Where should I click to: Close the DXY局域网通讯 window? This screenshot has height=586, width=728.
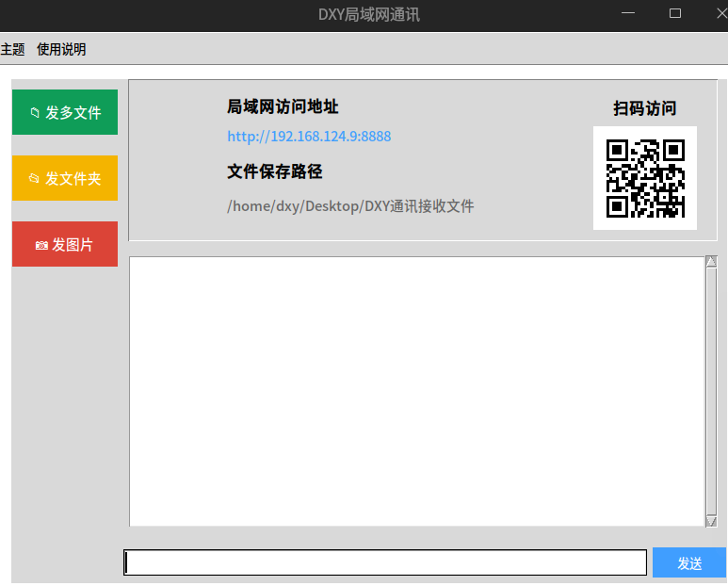pyautogui.click(x=721, y=13)
